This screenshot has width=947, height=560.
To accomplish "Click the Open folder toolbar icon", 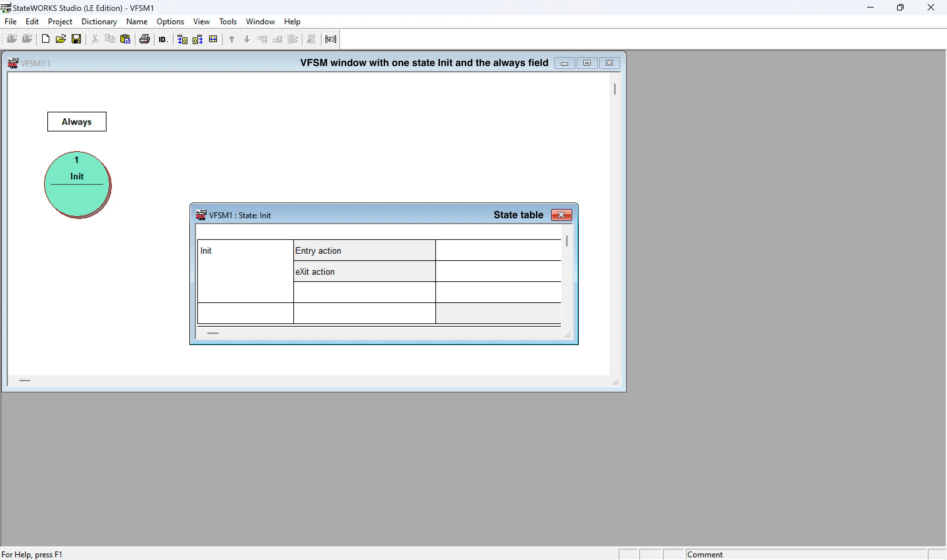I will click(x=61, y=39).
